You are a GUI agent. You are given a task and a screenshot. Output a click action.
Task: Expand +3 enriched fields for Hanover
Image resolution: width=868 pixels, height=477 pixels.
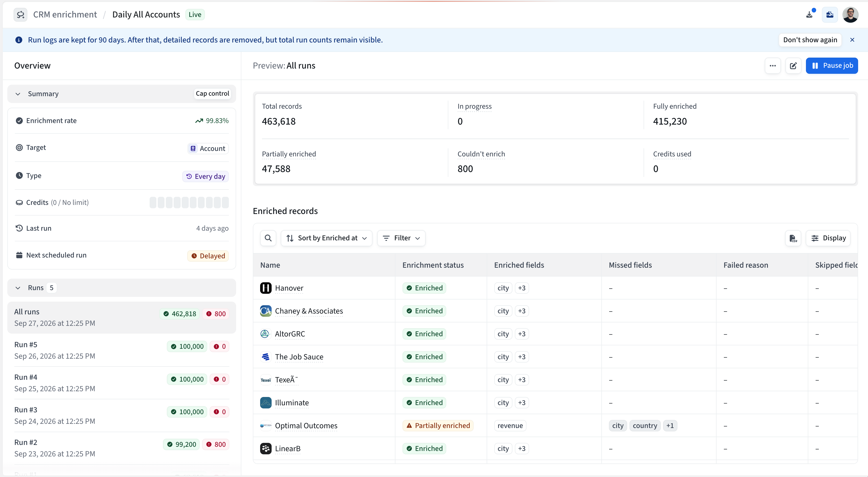522,288
